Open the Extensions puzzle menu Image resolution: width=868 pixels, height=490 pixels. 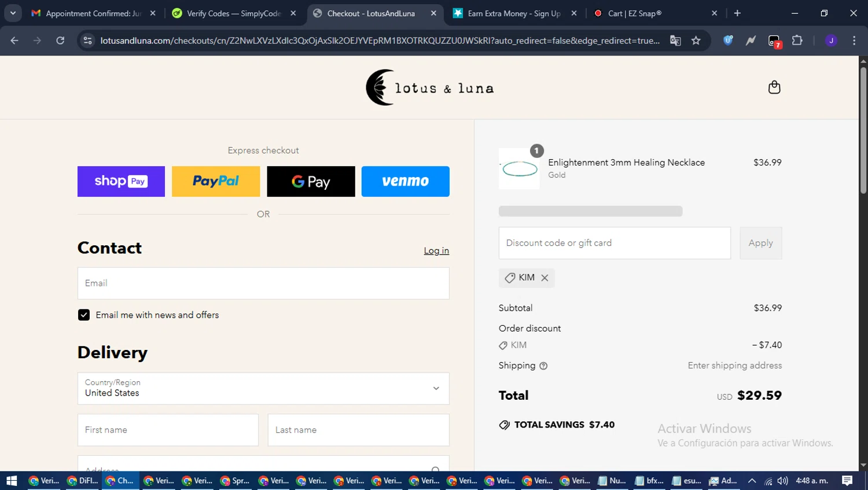(797, 40)
